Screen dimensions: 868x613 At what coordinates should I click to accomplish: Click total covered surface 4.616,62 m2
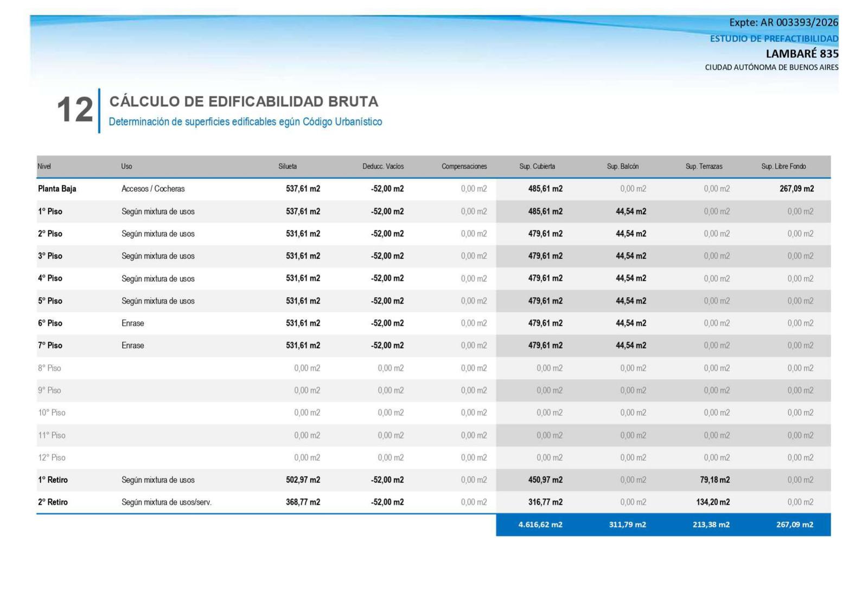tap(540, 525)
